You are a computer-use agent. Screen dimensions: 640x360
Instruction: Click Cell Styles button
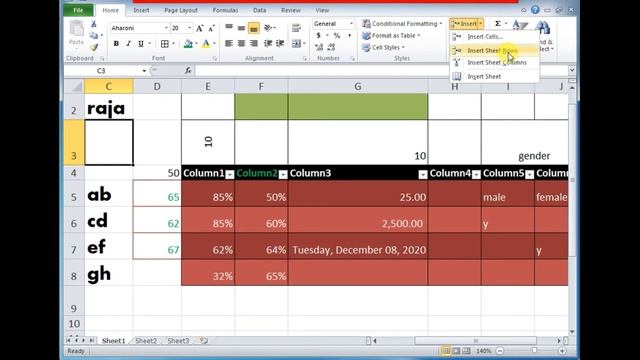pos(384,47)
